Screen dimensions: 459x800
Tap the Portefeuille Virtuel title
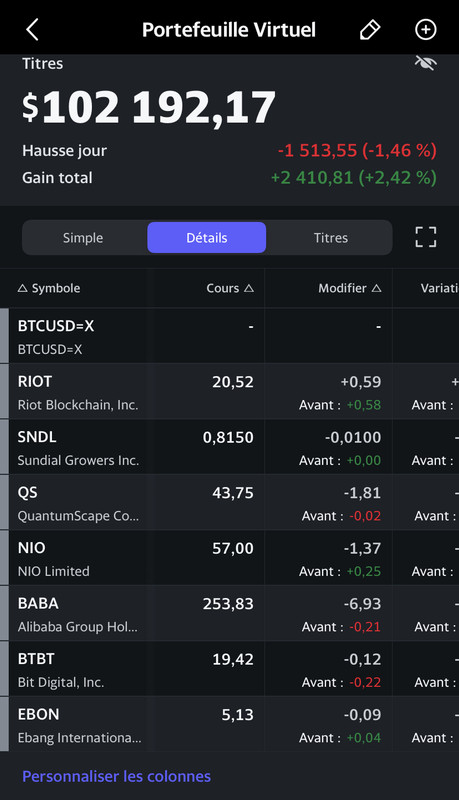click(229, 30)
